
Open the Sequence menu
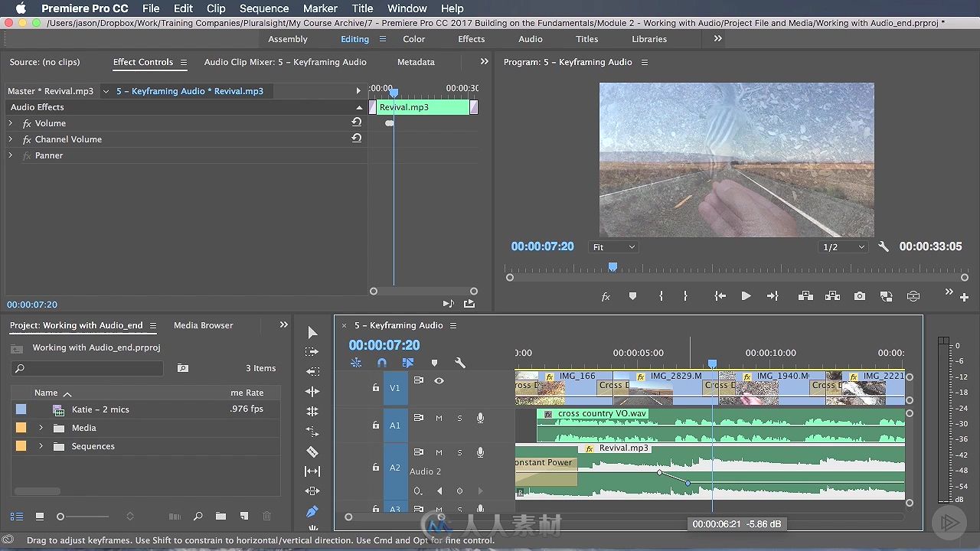point(264,8)
